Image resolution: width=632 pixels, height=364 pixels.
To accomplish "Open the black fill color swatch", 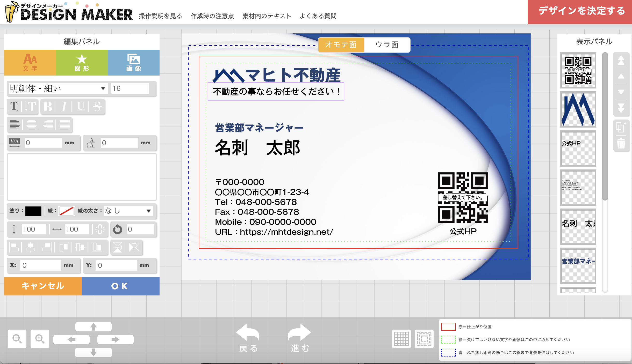I will (33, 211).
